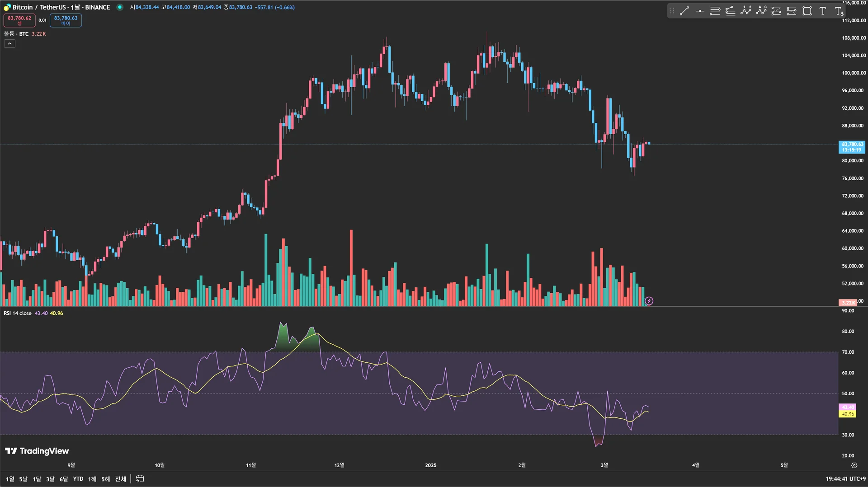868x487 pixels.
Task: Select the Fib Speed Resistance Fan tool
Action: 731,11
